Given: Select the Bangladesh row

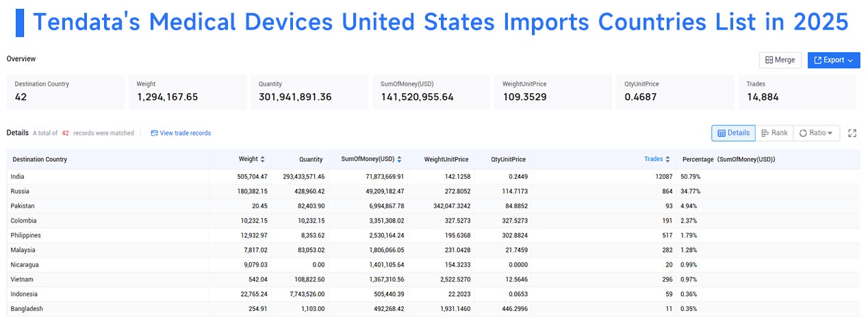Looking at the screenshot, I should [434, 309].
